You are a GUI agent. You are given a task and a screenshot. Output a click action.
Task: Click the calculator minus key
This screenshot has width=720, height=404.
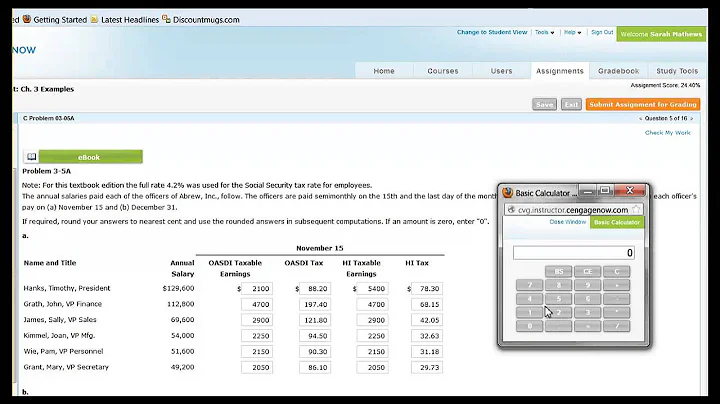[x=617, y=299]
